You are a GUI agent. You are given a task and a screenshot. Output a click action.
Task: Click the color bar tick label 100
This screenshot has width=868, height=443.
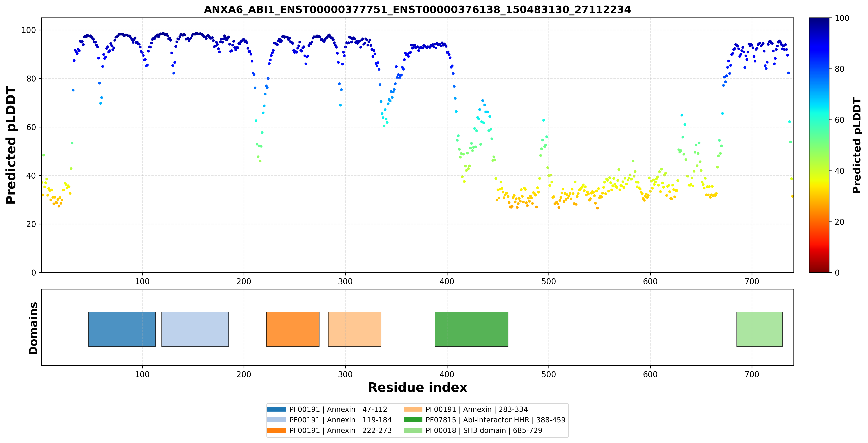[842, 18]
